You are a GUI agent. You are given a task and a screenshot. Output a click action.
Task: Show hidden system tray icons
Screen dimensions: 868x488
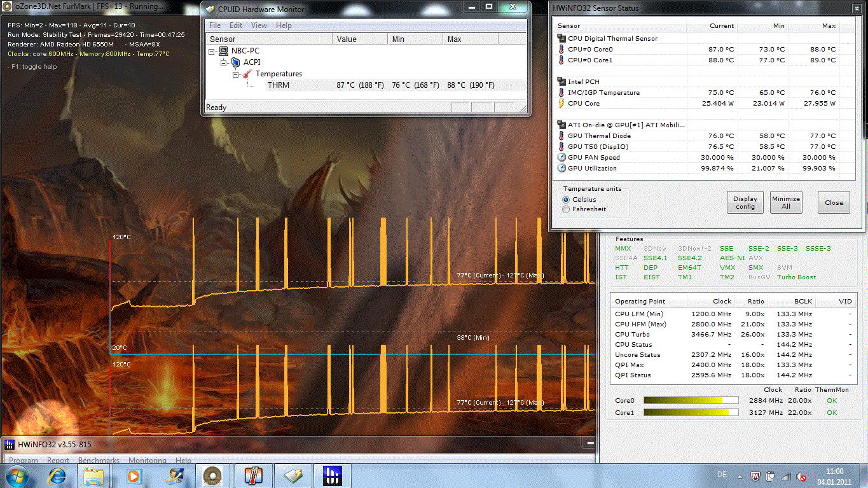click(741, 477)
